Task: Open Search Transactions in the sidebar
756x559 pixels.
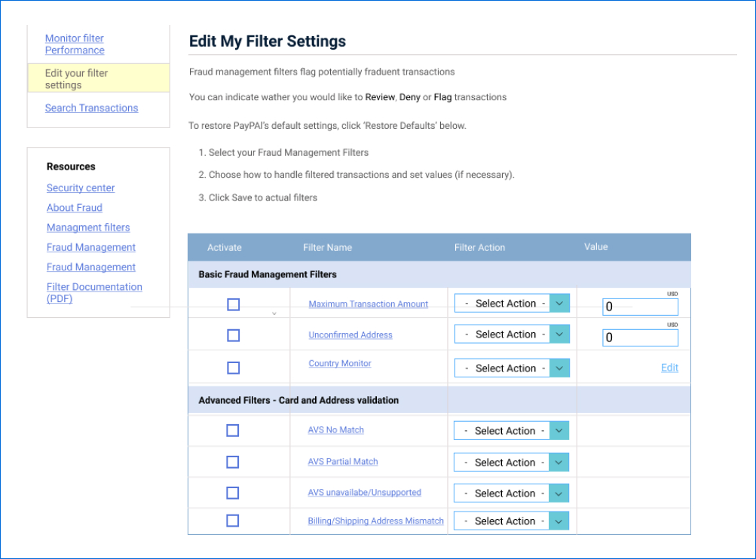Action: tap(91, 108)
